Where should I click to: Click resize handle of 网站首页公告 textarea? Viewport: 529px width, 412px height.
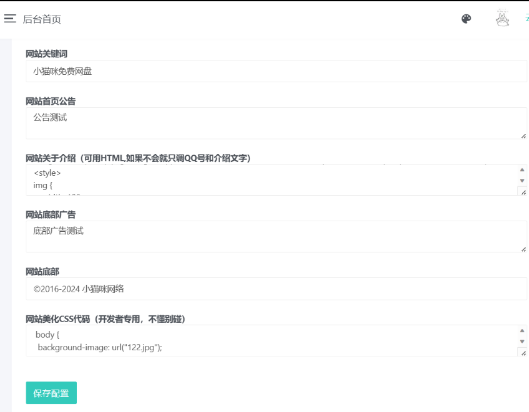pos(523,136)
